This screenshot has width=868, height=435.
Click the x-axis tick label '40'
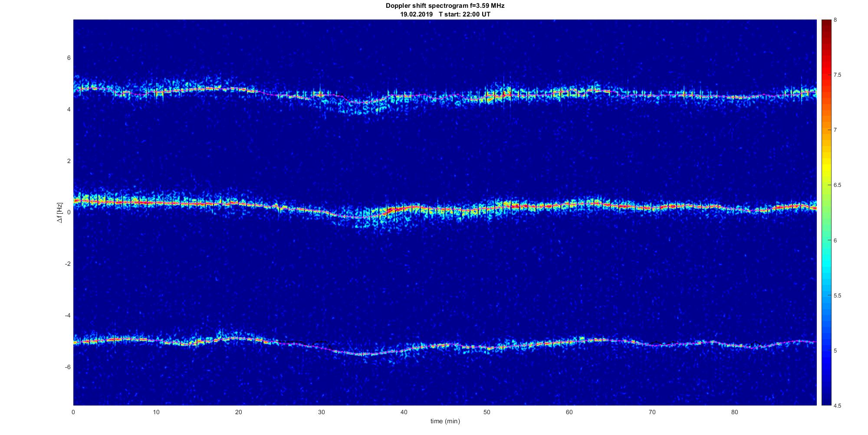[404, 412]
